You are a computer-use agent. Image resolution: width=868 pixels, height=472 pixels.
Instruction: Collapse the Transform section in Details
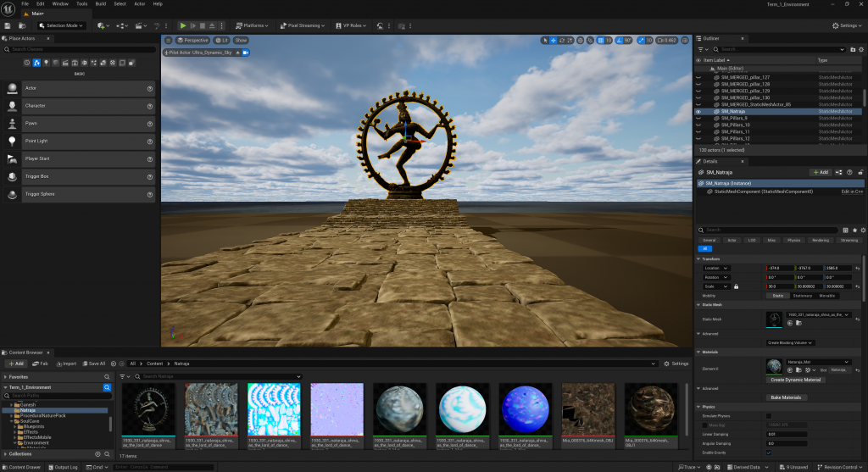pos(698,259)
